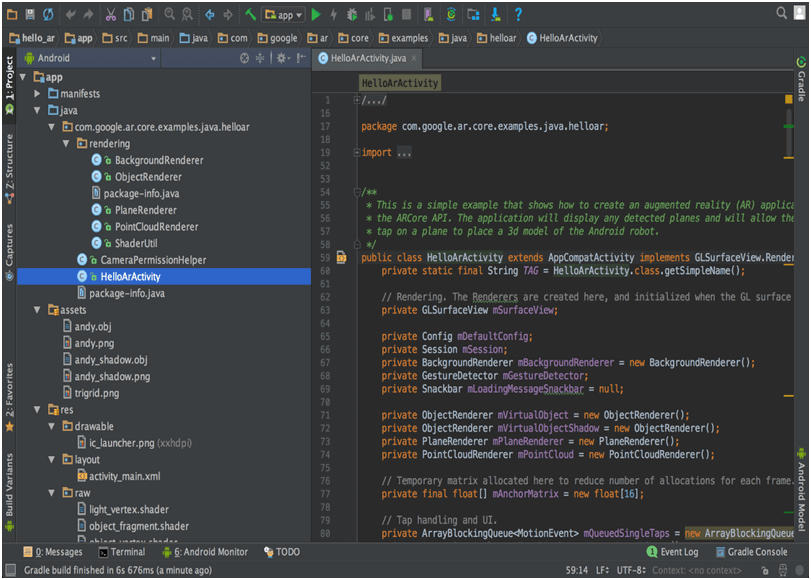The height and width of the screenshot is (580, 811).
Task: Navigate Forward with the right arrow
Action: coord(228,14)
